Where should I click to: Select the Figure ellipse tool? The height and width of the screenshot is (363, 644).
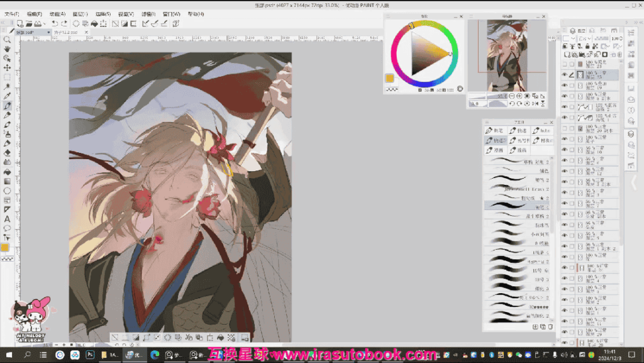[x=7, y=191]
